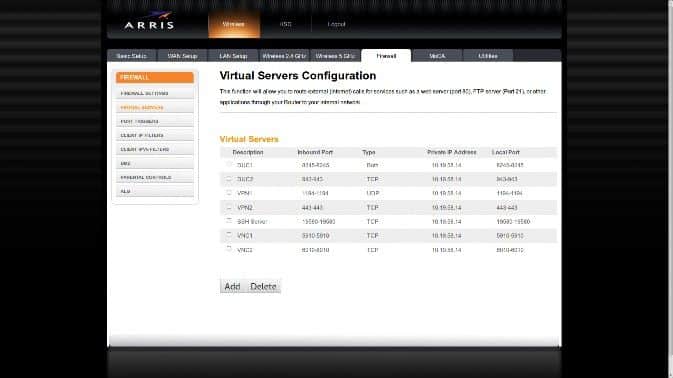Open Parental Controls in the sidebar
Screen dimensions: 673x378
coord(155,177)
